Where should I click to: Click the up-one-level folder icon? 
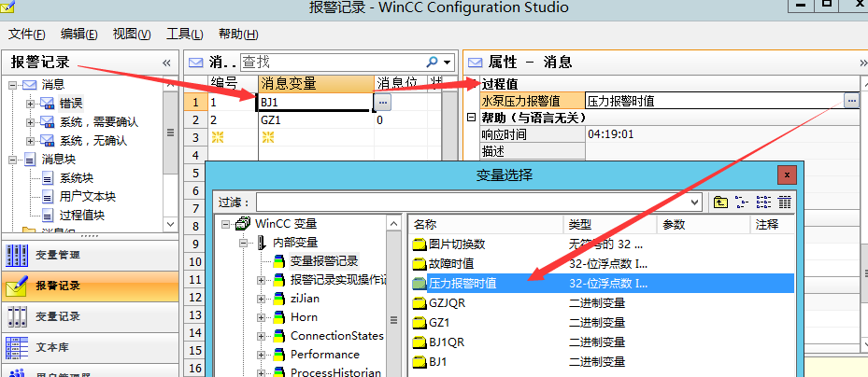point(720,202)
